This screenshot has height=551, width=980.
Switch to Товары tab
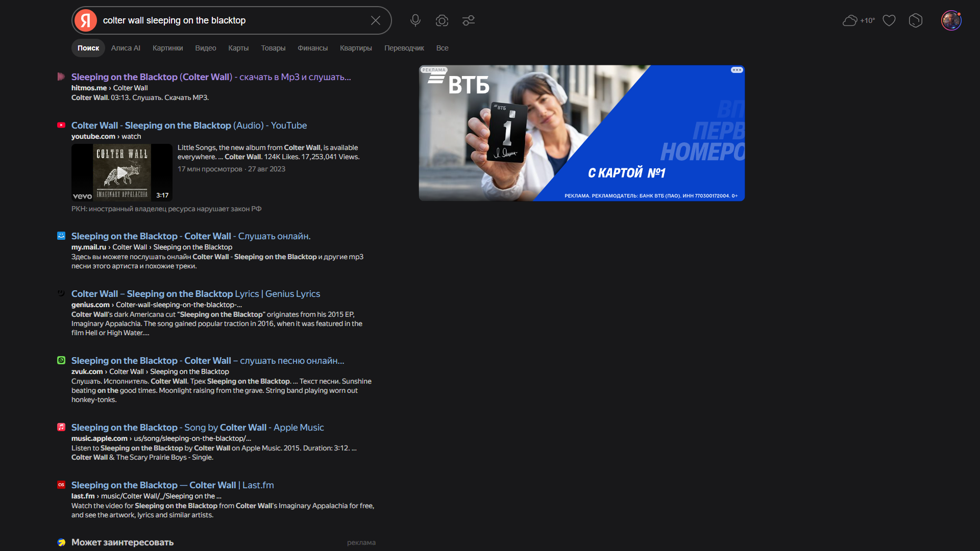pyautogui.click(x=273, y=48)
